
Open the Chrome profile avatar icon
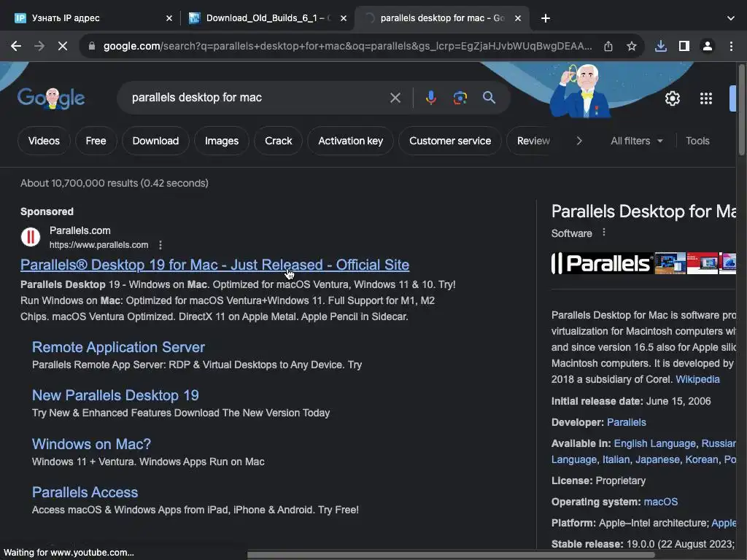708,46
